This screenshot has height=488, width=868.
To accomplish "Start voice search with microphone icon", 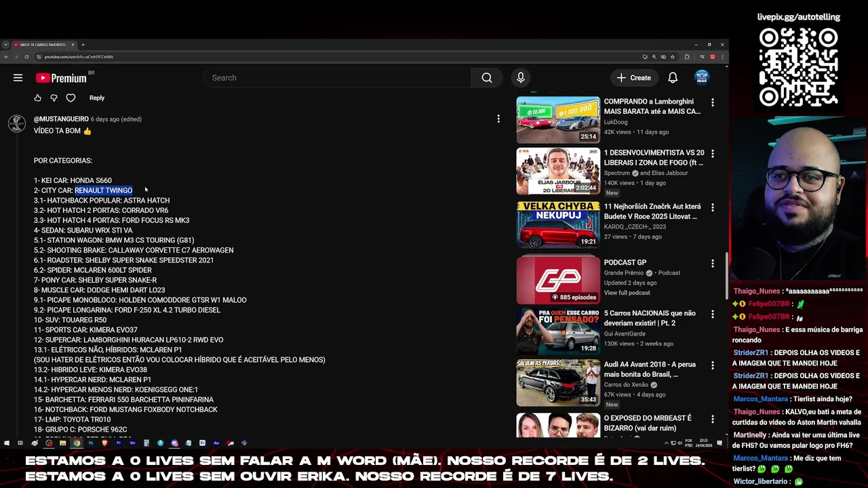I will pyautogui.click(x=521, y=78).
